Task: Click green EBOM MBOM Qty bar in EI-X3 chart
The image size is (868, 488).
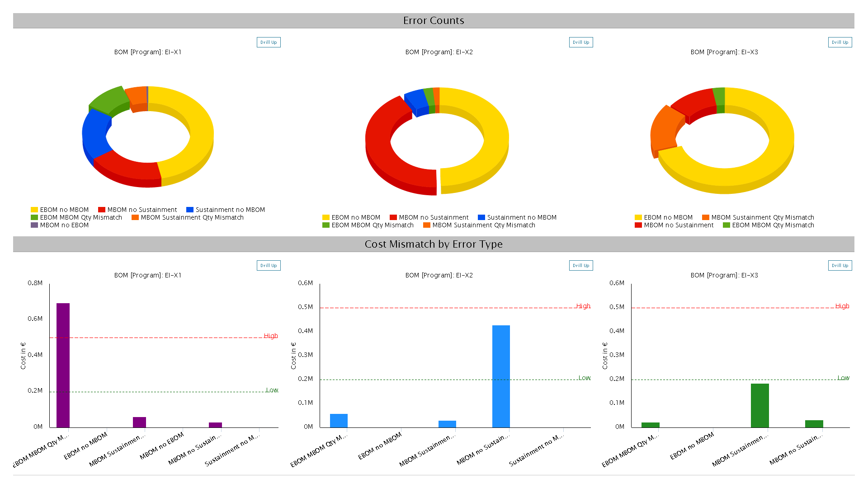Action: [x=651, y=425]
